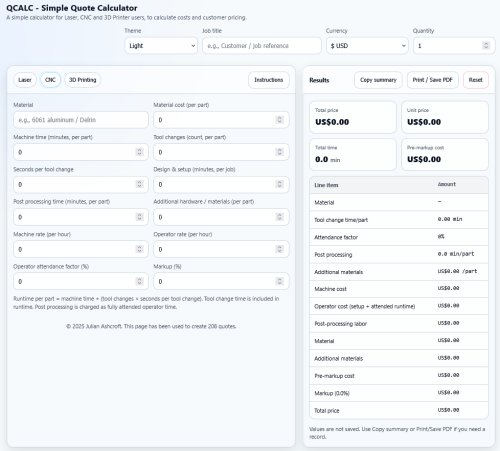Screen dimensions: 500x451
Task: Click the Print / Save PDF button
Action: (433, 80)
